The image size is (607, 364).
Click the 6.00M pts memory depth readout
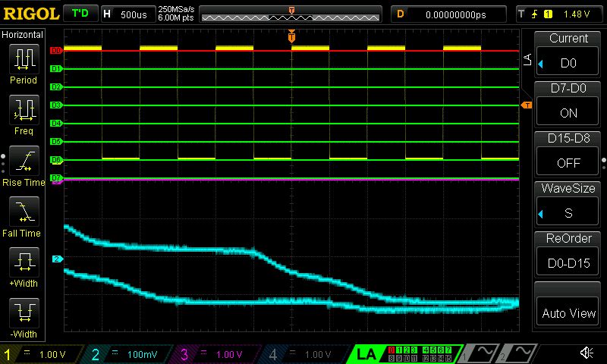(x=175, y=17)
